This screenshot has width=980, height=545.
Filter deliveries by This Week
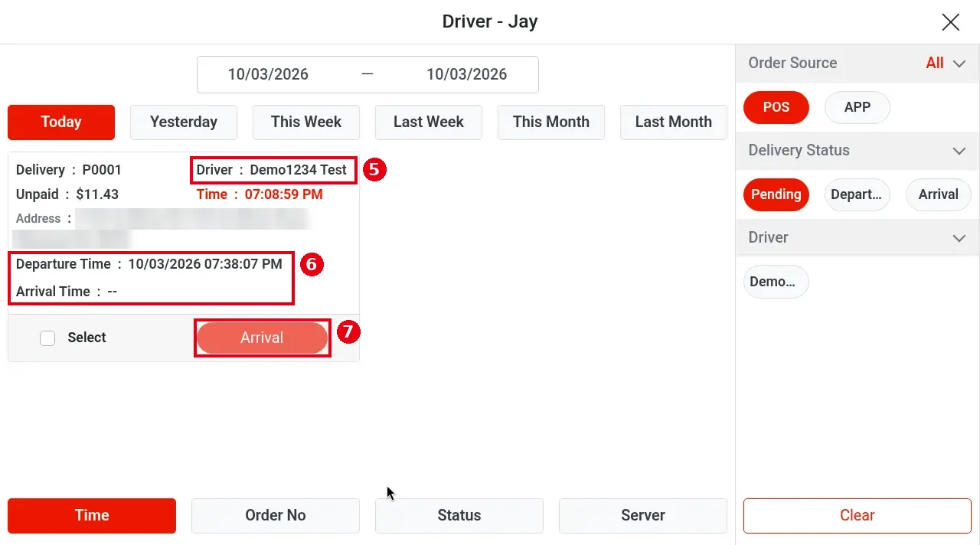tap(306, 122)
